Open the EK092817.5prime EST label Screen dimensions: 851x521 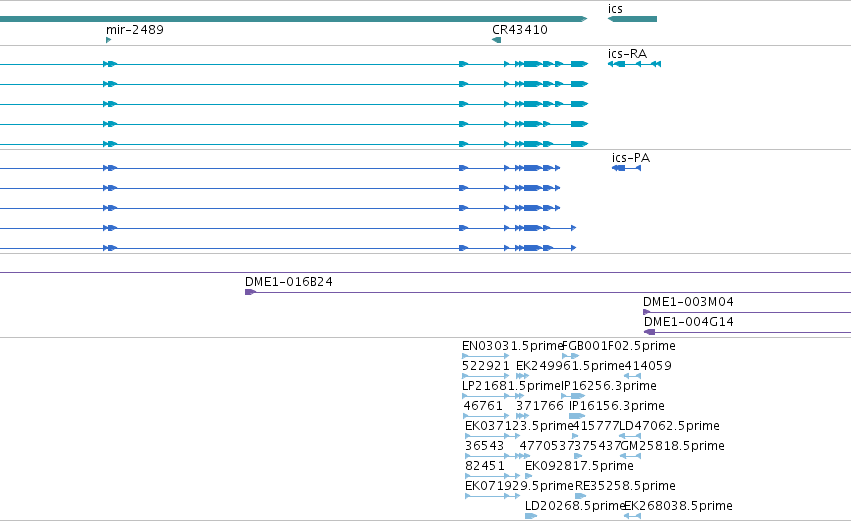[579, 466]
